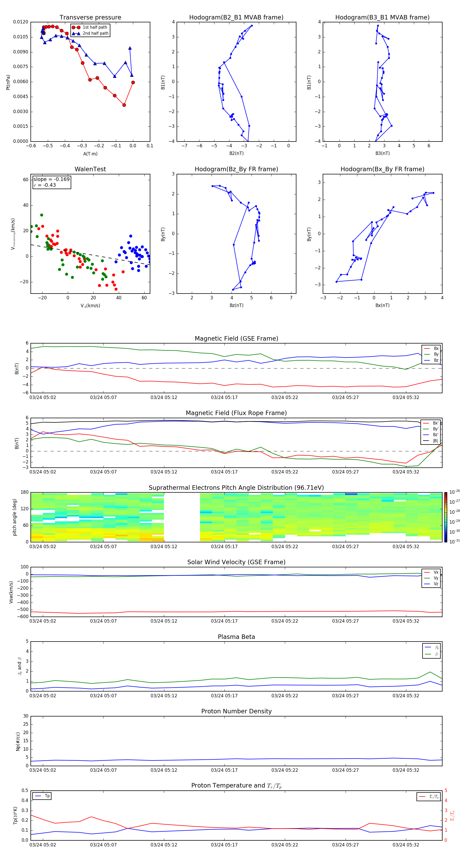Click the "Hodogram(Bz_By FR frame)" title
The image size is (473, 868).
point(236,169)
